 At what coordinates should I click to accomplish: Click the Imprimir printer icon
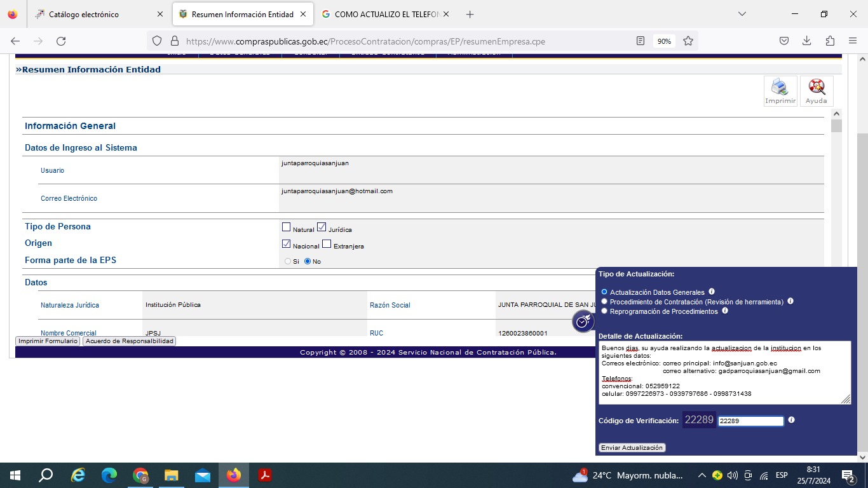point(780,91)
